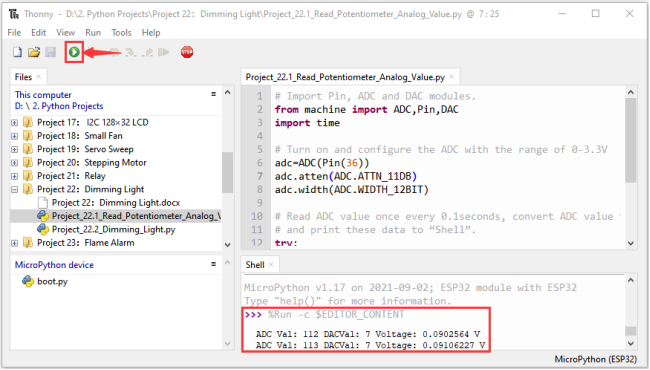Click the Project 22: Dimming Light.docx document icon
The height and width of the screenshot is (370, 650).
(x=42, y=203)
